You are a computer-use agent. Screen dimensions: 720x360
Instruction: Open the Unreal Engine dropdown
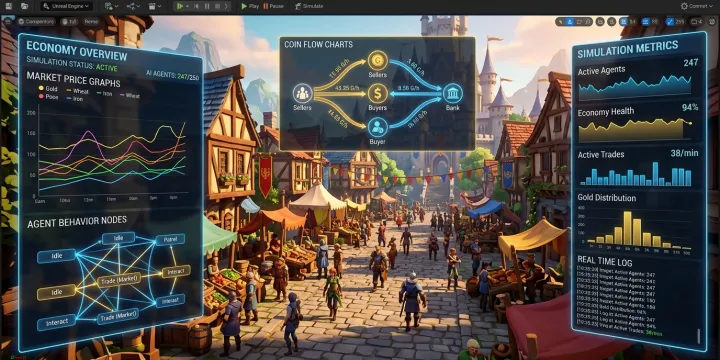(67, 6)
